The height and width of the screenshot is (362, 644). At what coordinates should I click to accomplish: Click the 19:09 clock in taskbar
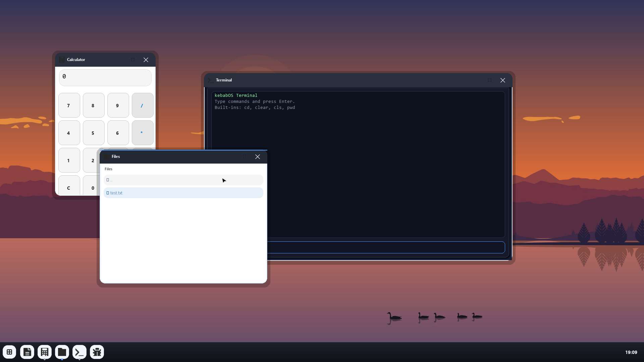631,352
